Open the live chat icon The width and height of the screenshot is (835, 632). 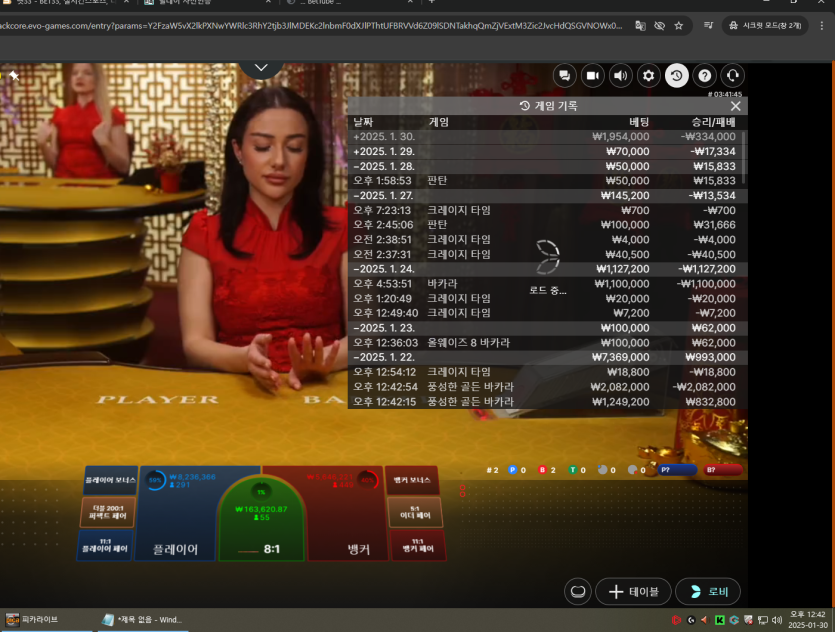pyautogui.click(x=564, y=75)
